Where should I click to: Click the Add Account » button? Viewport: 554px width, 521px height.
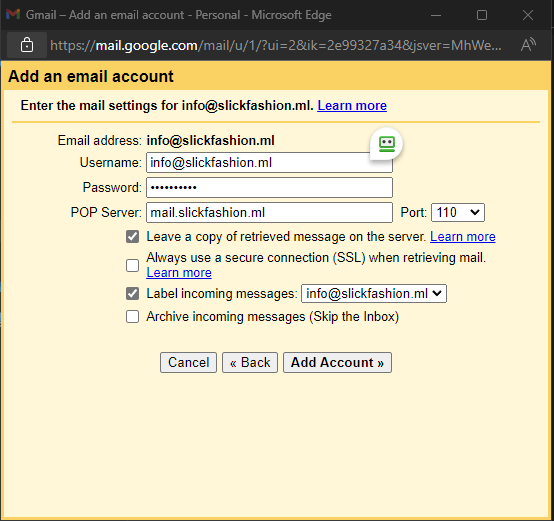pos(337,362)
